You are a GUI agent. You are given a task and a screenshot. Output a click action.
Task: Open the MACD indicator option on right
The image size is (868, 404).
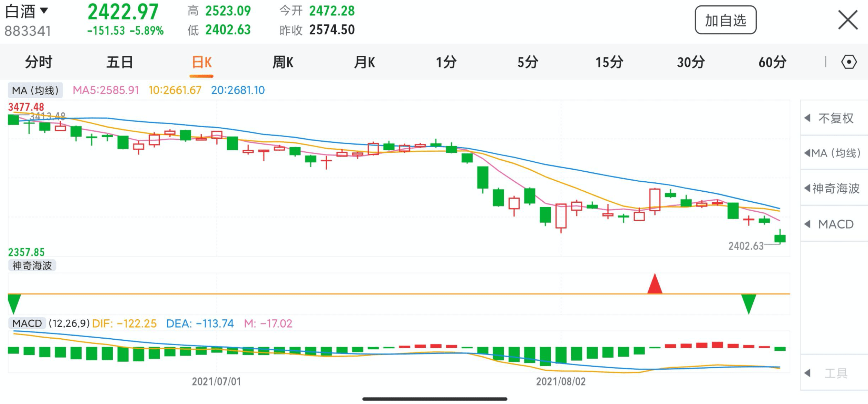click(834, 224)
